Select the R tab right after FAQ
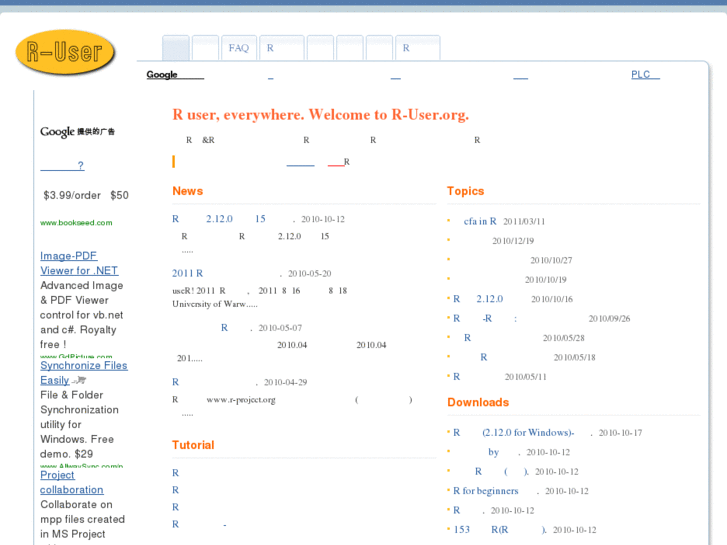This screenshot has width=727, height=545. click(x=281, y=48)
